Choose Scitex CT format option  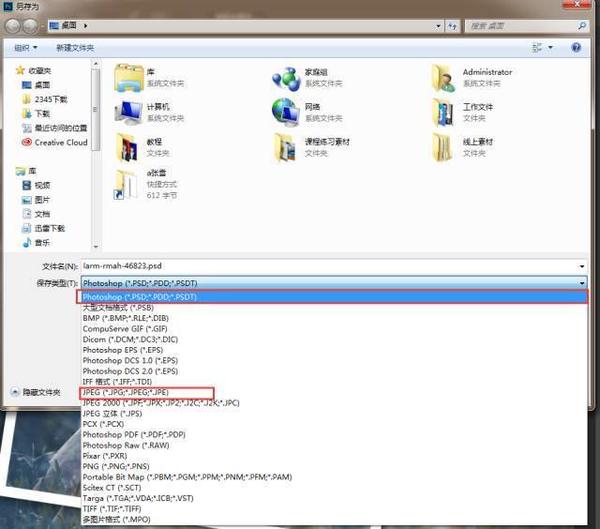pyautogui.click(x=334, y=488)
